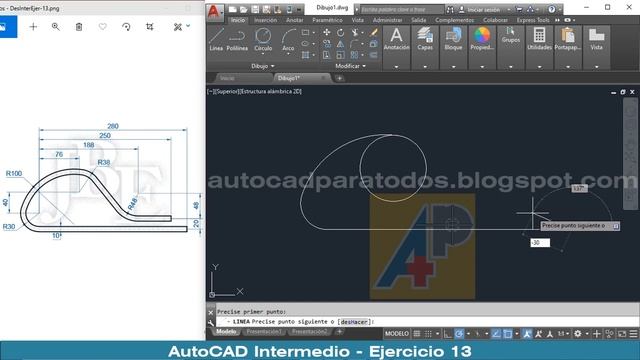Expand the Dibujo panel dropdown
640x360 pixels.
click(x=263, y=66)
